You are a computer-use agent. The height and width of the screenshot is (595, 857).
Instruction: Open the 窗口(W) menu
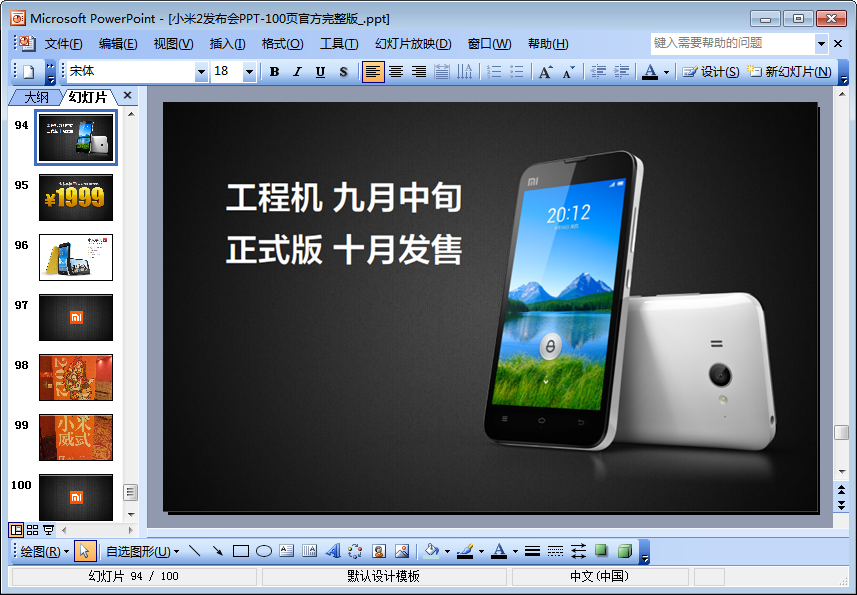pyautogui.click(x=489, y=44)
